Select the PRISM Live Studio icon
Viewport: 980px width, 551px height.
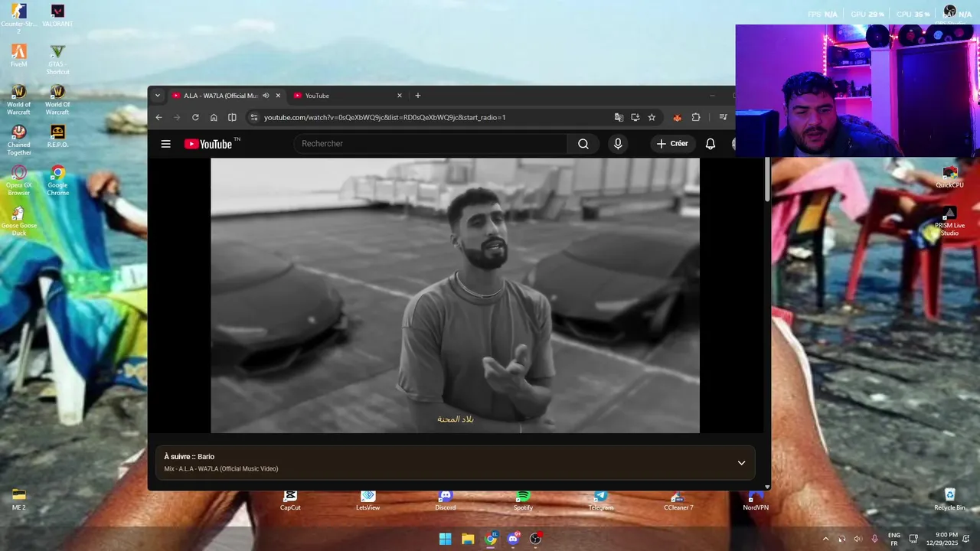(x=949, y=221)
